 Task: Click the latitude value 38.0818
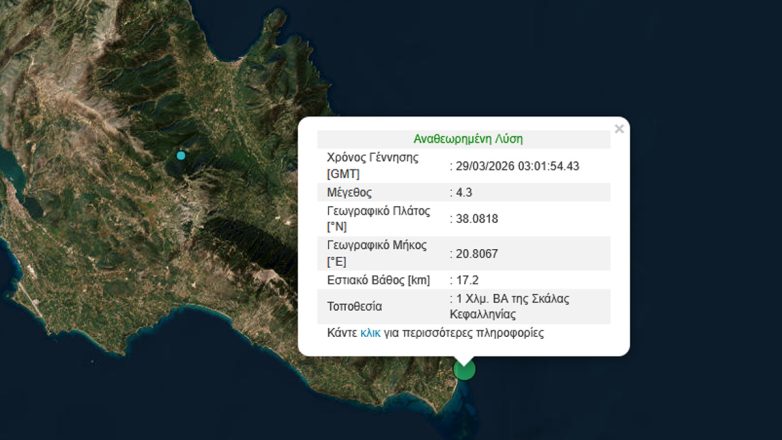(x=479, y=219)
